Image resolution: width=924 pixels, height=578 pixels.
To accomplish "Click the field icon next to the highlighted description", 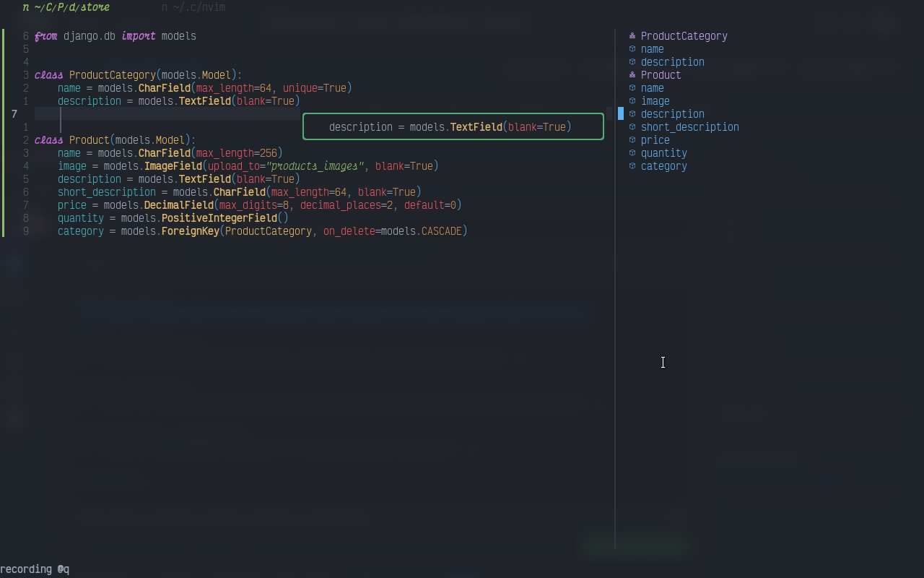I will pos(632,113).
